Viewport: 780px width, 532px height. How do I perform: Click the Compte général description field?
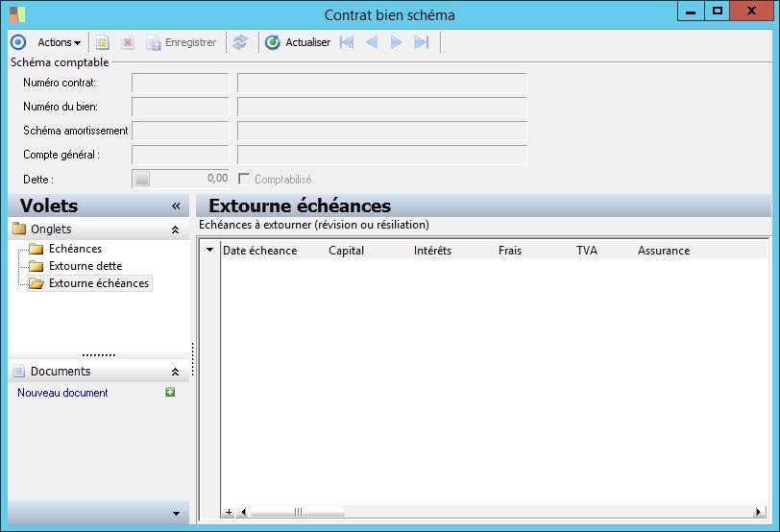[382, 155]
